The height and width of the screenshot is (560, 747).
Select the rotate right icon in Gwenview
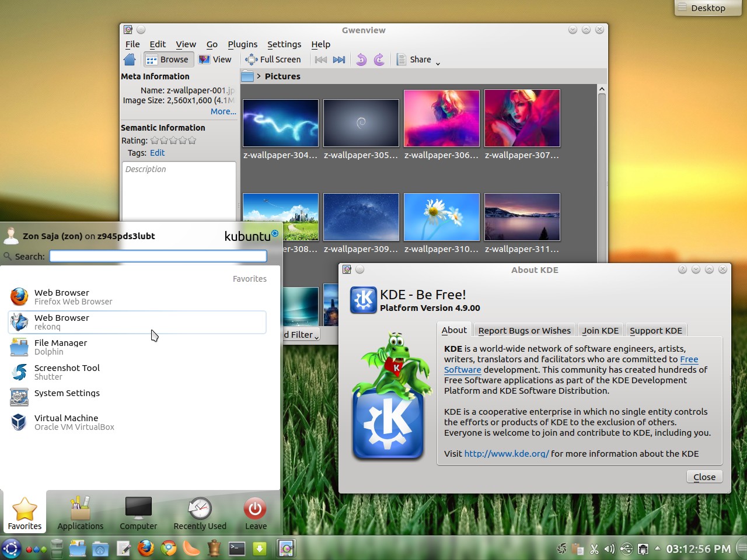[x=378, y=59]
